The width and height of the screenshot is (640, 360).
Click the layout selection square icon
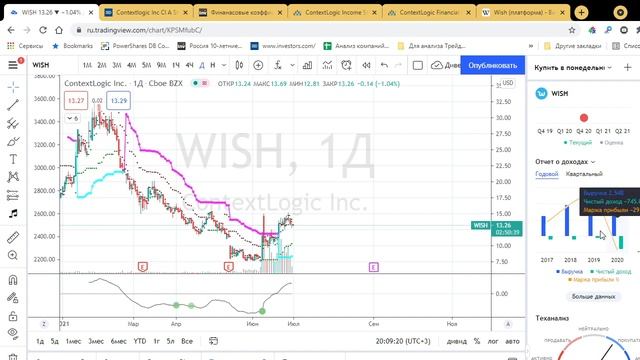tap(418, 65)
